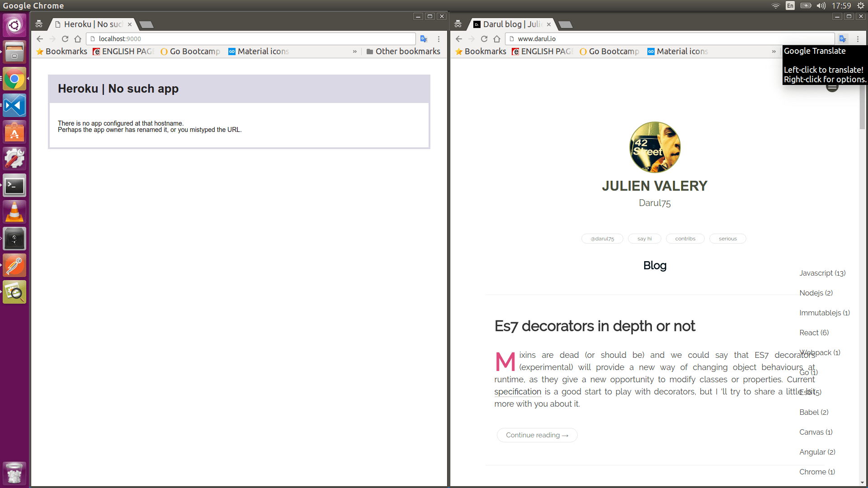Click Julien Valery profile avatar
The image size is (868, 488).
(655, 147)
